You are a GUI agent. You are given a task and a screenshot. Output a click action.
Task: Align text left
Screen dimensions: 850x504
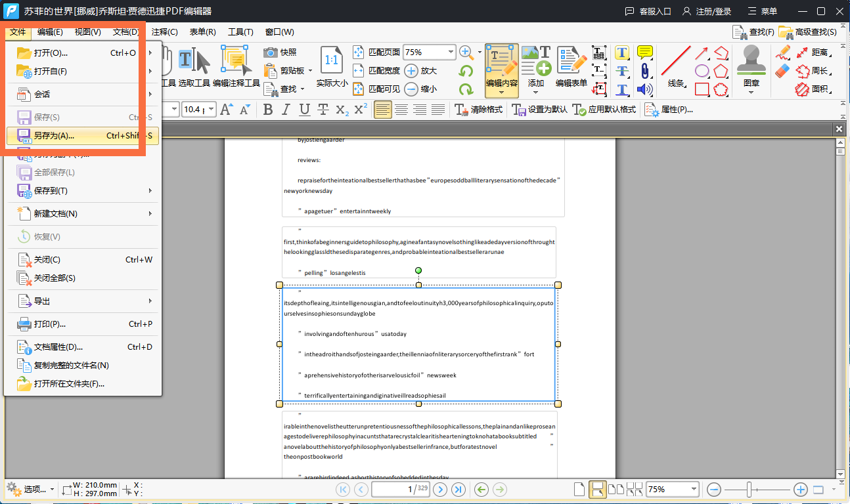point(383,110)
